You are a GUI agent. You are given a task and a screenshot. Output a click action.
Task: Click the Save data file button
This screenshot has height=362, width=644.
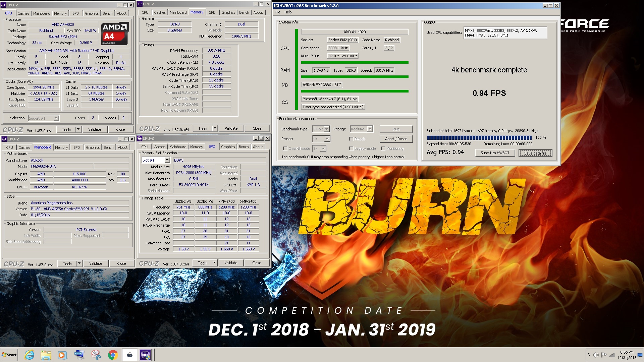(x=535, y=153)
